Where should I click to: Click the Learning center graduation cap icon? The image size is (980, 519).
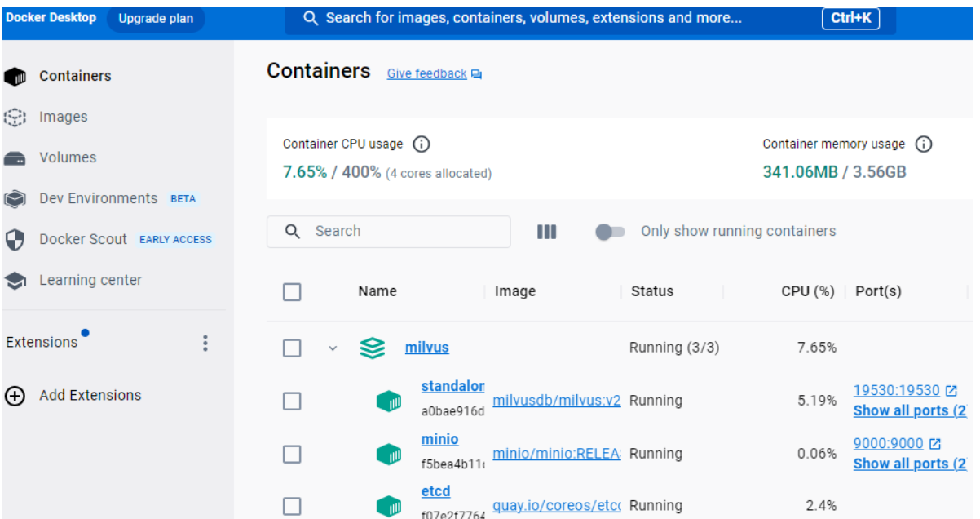pos(15,281)
